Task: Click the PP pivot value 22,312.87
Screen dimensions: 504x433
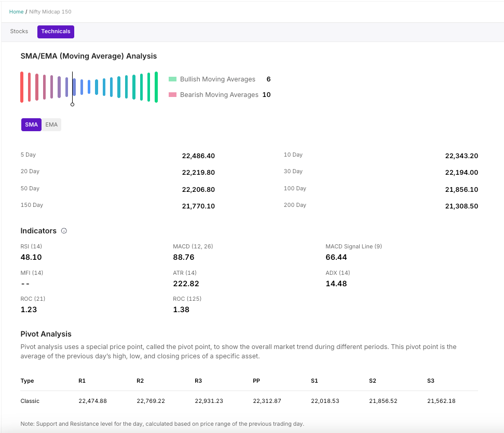Action: [x=267, y=401]
